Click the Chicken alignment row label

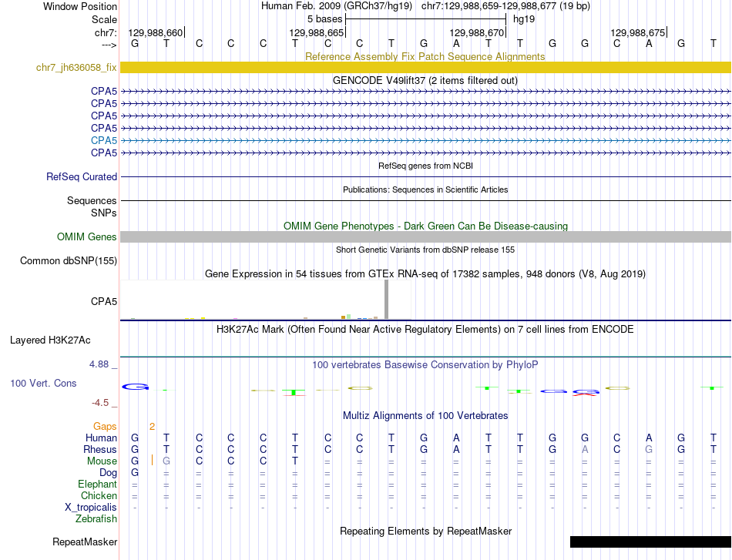99,495
